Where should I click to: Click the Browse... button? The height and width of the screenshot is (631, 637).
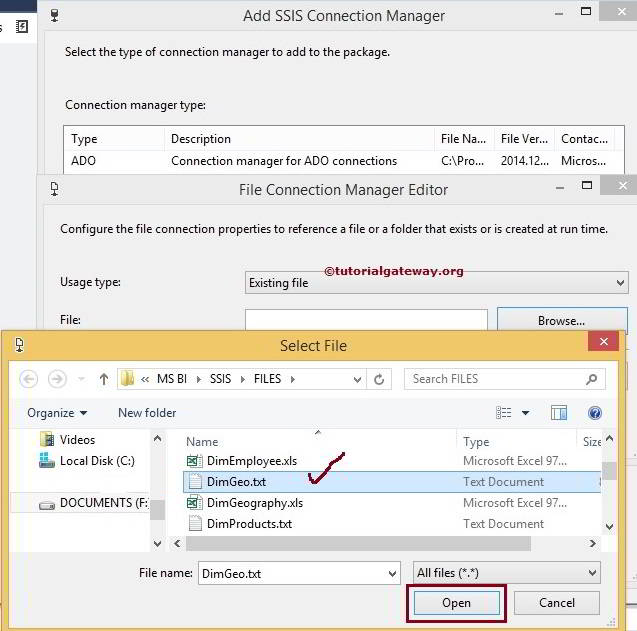click(562, 321)
